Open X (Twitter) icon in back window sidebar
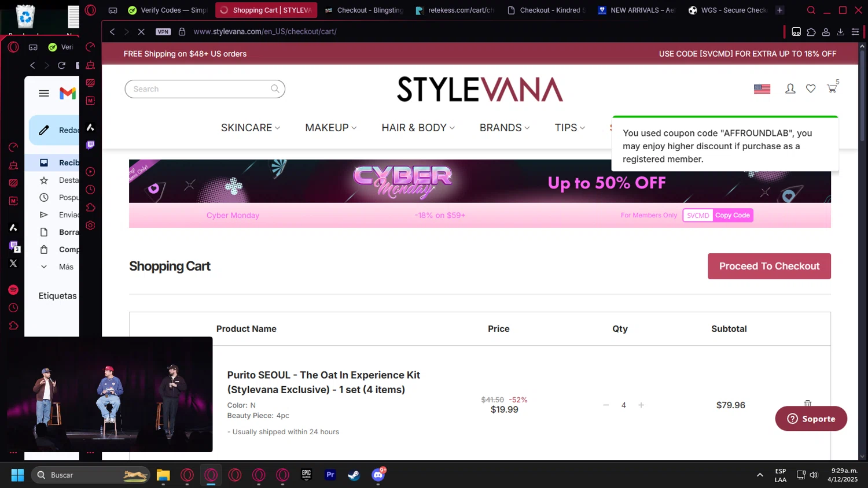The image size is (868, 488). click(x=13, y=263)
